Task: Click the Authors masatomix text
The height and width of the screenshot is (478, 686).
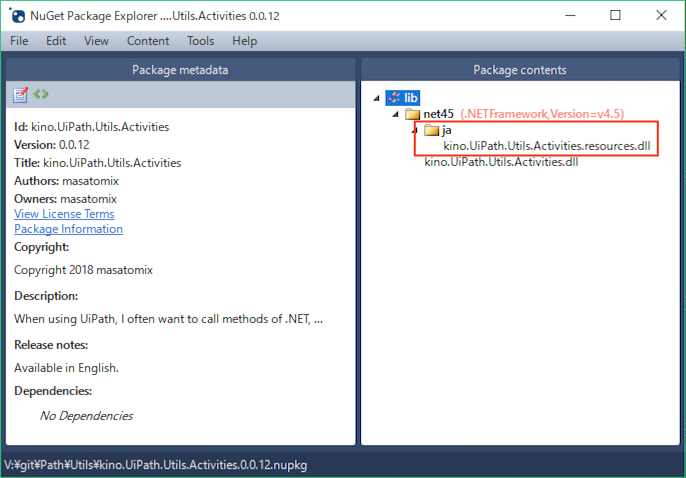Action: (x=66, y=181)
